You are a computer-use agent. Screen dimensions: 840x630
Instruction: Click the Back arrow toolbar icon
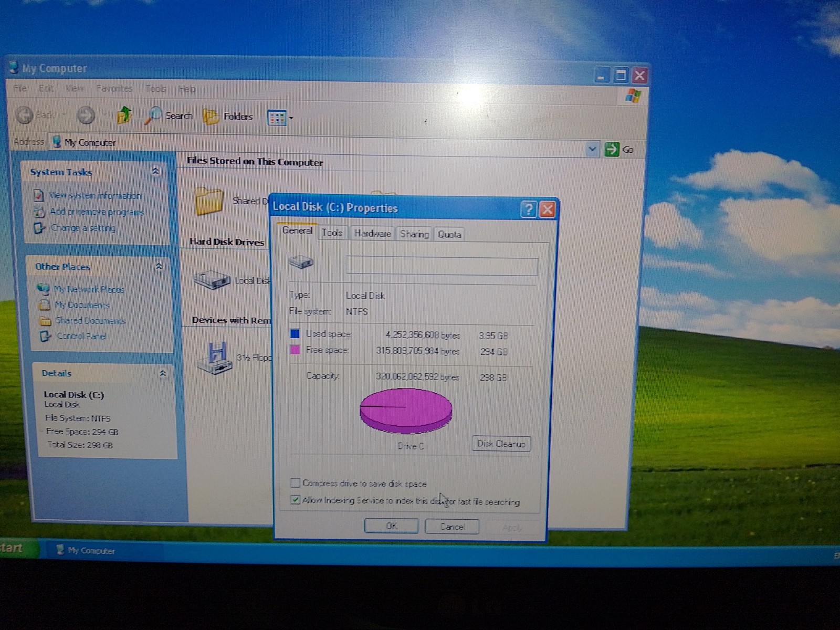(24, 114)
